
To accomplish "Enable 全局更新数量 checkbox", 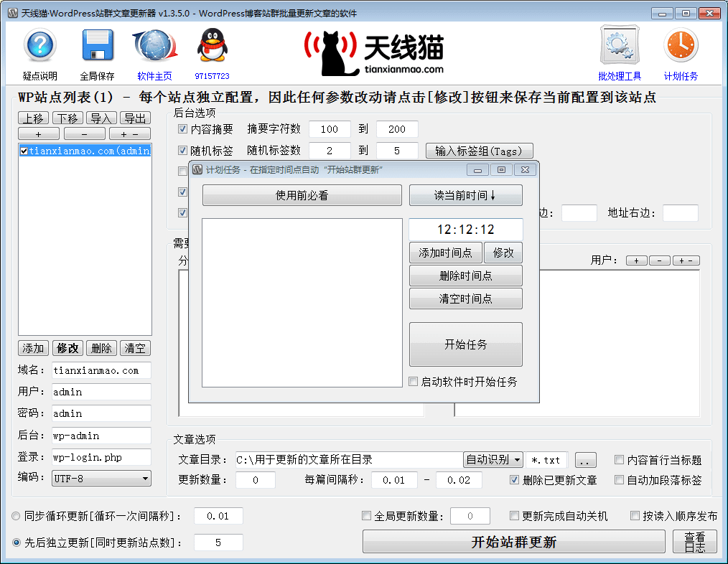I will point(366,516).
